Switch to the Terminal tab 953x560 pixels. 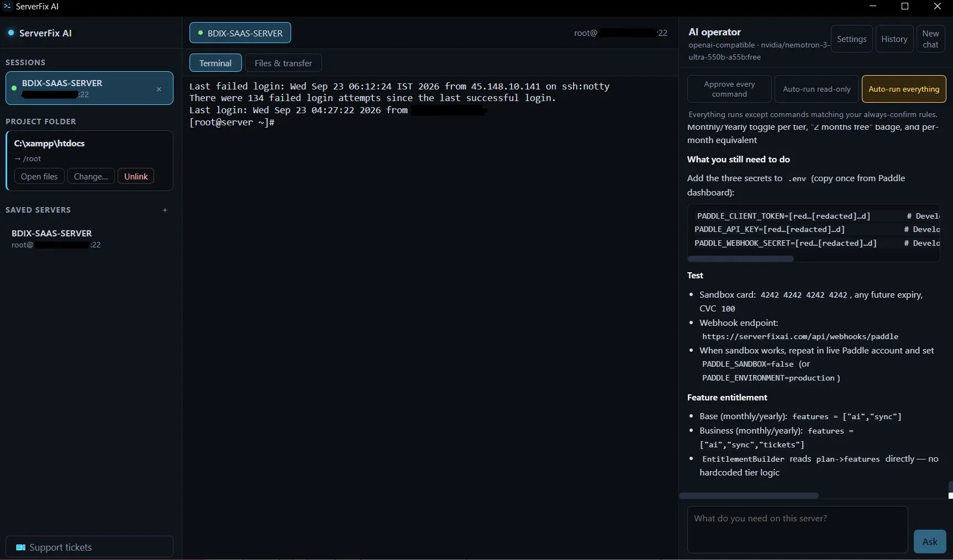click(x=215, y=63)
